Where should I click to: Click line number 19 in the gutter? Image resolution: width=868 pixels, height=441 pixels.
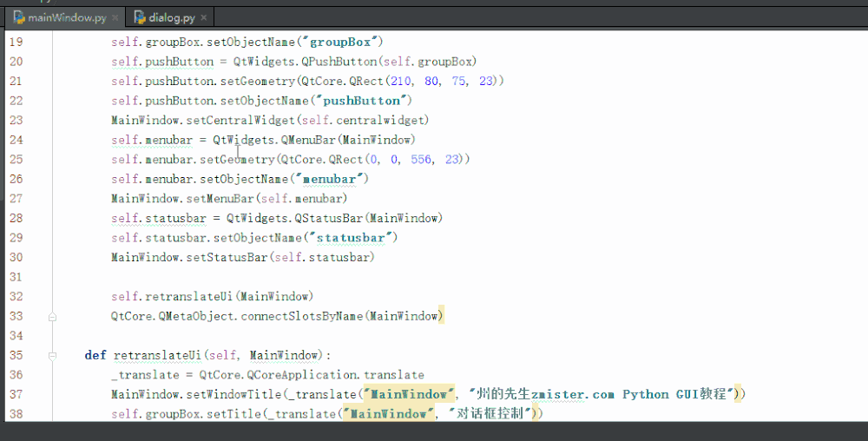coord(16,42)
